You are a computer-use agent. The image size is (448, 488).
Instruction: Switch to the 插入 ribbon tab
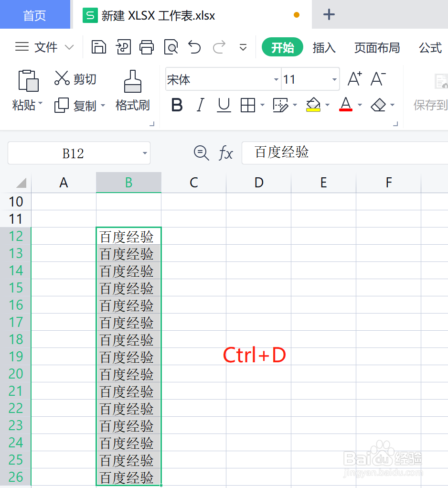324,48
